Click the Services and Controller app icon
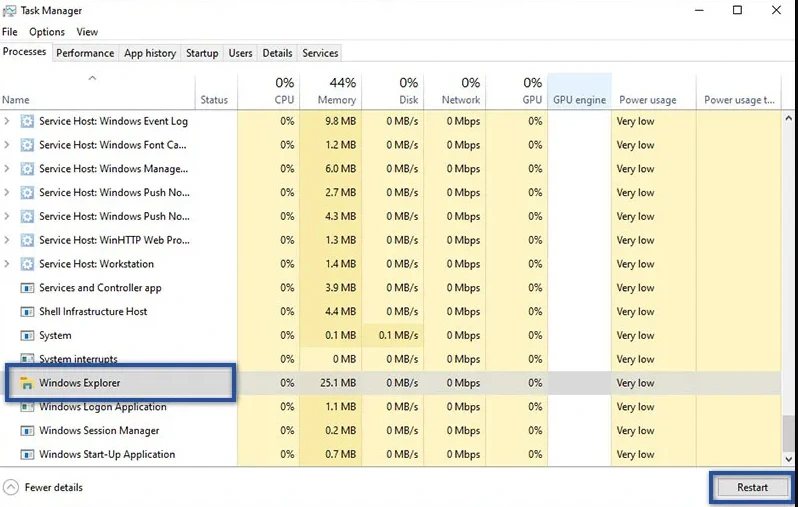Image resolution: width=798 pixels, height=507 pixels. pos(27,288)
